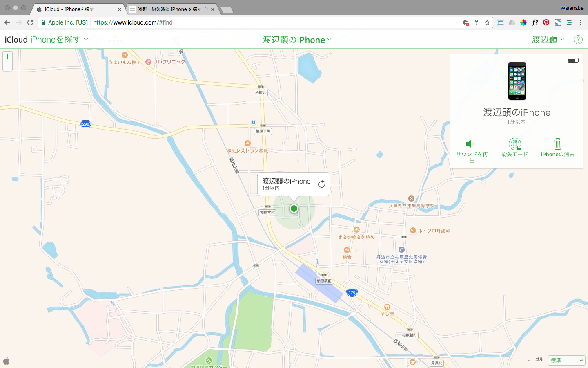Close the 盗難・紛失時に tab

pyautogui.click(x=213, y=9)
